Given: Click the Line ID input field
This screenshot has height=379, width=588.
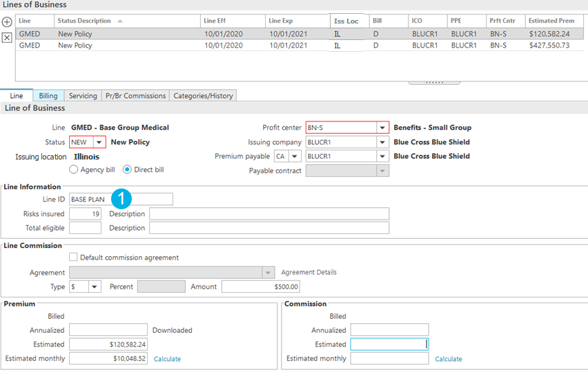Looking at the screenshot, I should 121,200.
